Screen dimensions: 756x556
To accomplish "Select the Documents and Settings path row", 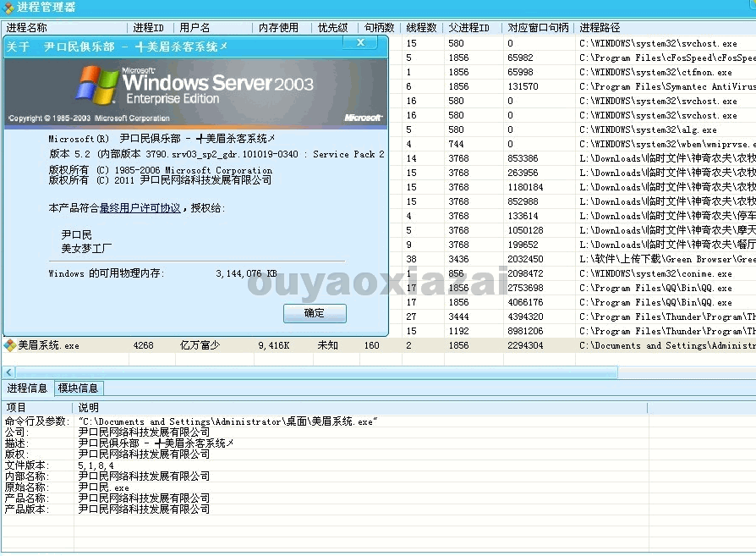I will [x=667, y=345].
